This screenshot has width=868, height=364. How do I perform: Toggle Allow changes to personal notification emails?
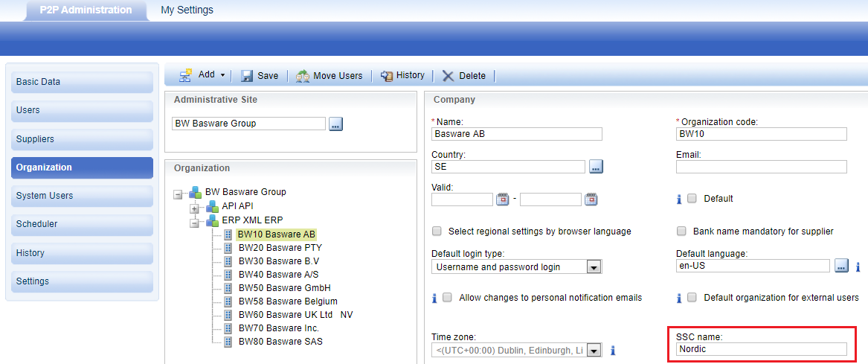448,298
